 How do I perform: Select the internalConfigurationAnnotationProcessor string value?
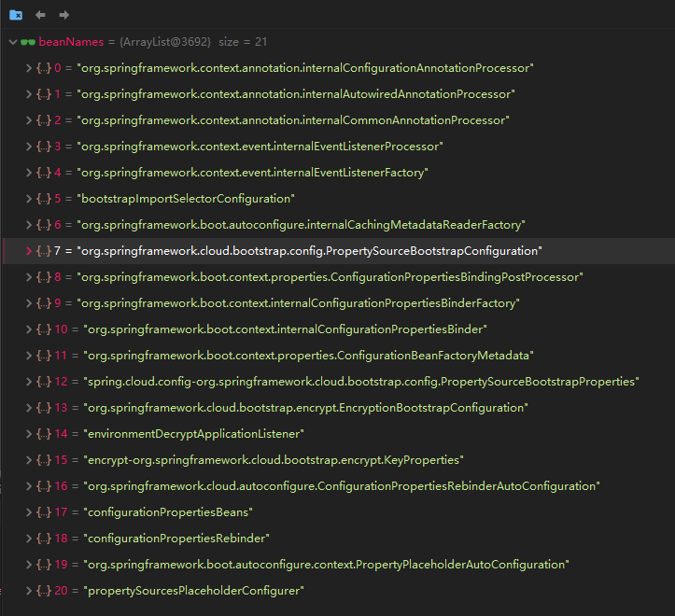pos(305,68)
